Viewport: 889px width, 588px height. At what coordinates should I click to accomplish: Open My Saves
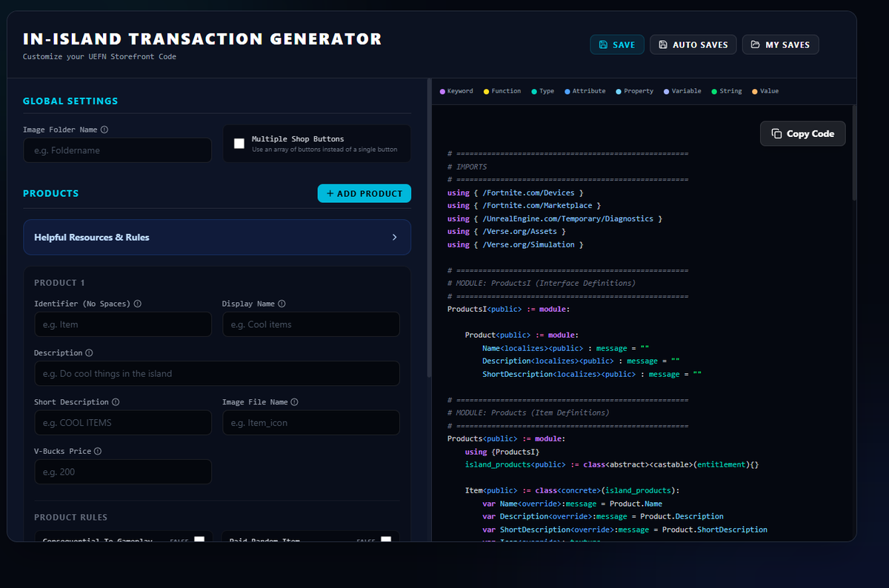780,44
